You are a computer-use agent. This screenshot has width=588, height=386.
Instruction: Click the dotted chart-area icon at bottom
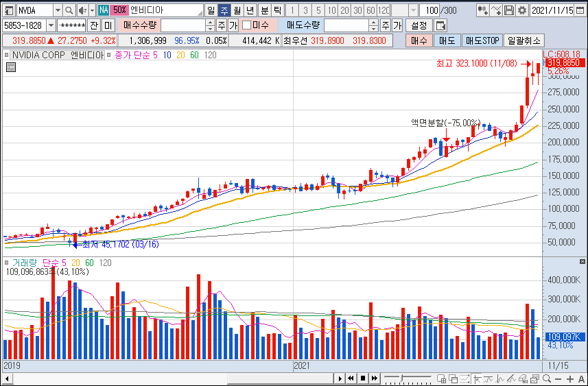465,378
